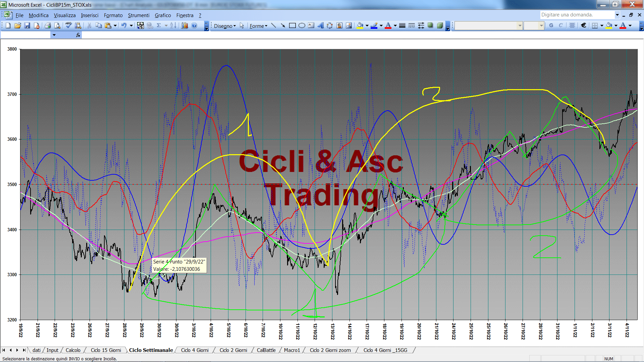The image size is (644, 362).
Task: Switch to the Macro1 sheet tab
Action: click(292, 350)
